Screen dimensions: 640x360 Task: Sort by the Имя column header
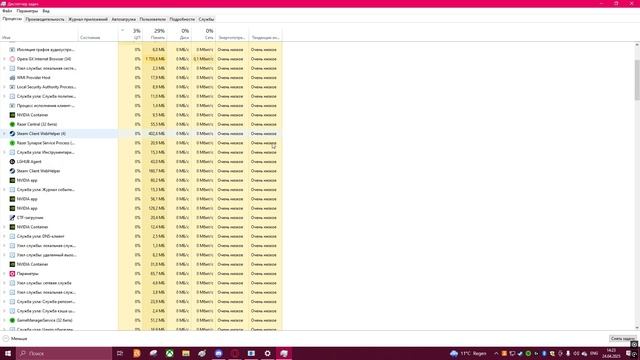click(x=39, y=34)
